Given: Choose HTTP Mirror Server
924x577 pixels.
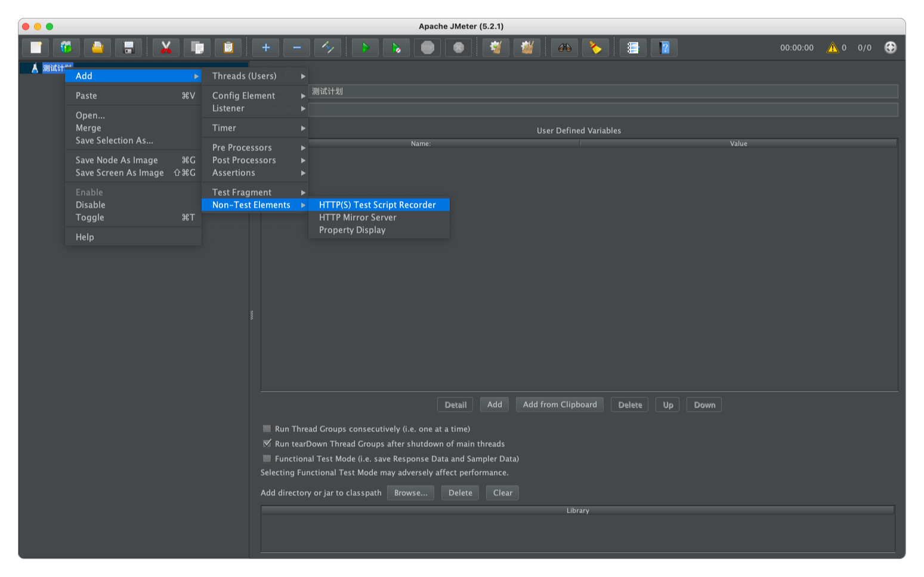Looking at the screenshot, I should point(379,217).
